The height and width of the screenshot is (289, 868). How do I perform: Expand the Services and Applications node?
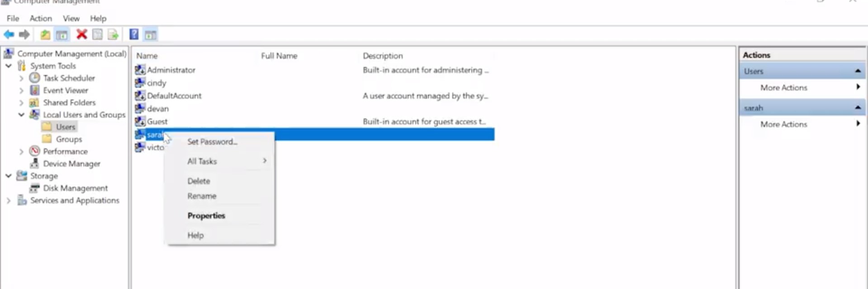(x=9, y=200)
